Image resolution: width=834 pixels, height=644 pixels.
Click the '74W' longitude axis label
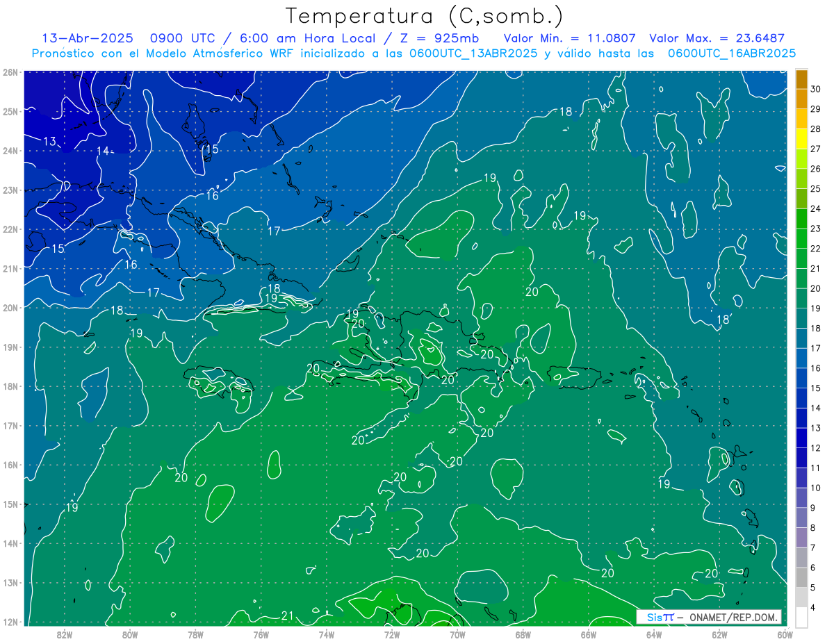click(327, 634)
